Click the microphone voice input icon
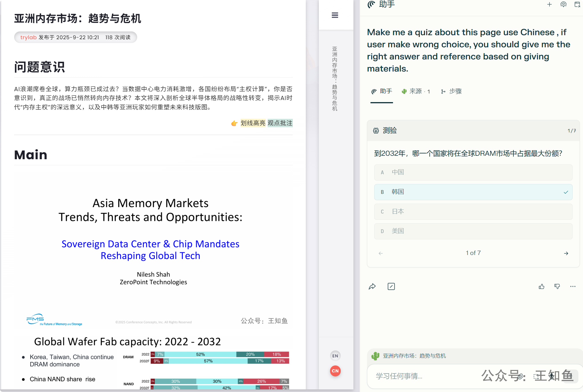 click(x=552, y=376)
